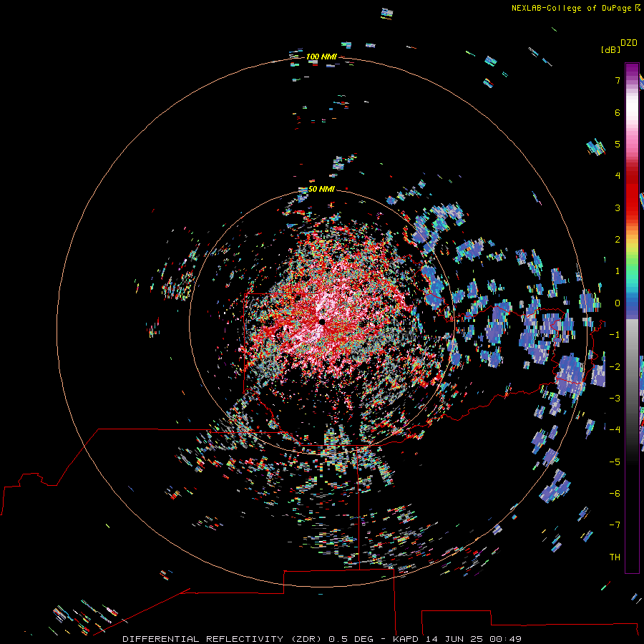
Task: Click the 100 NMI range ring label
Action: (321, 57)
